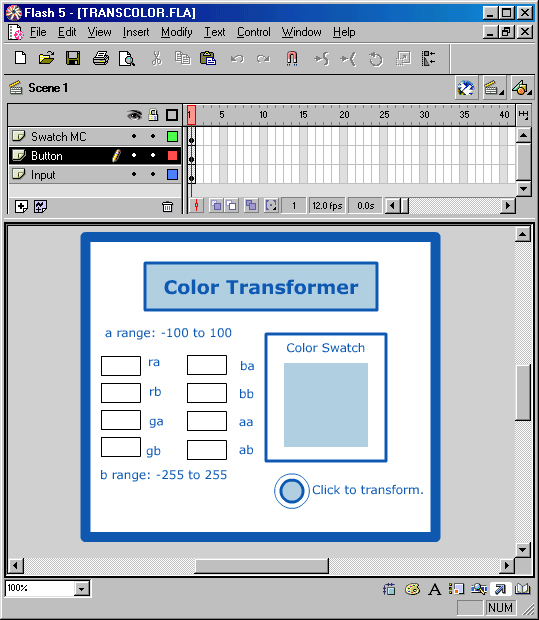Toggle the Snap magnet icon
539x620 pixels.
[292, 59]
